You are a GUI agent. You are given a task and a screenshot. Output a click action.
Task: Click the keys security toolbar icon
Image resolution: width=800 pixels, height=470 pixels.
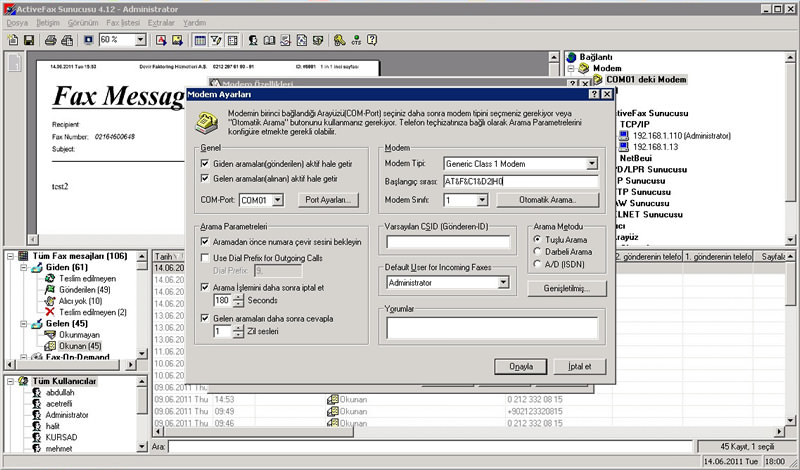click(340, 40)
